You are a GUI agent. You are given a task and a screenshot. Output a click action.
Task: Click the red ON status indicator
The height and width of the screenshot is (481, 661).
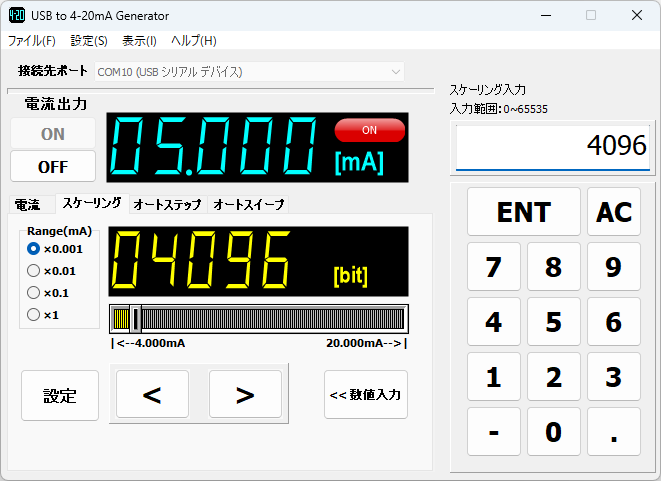pos(369,130)
